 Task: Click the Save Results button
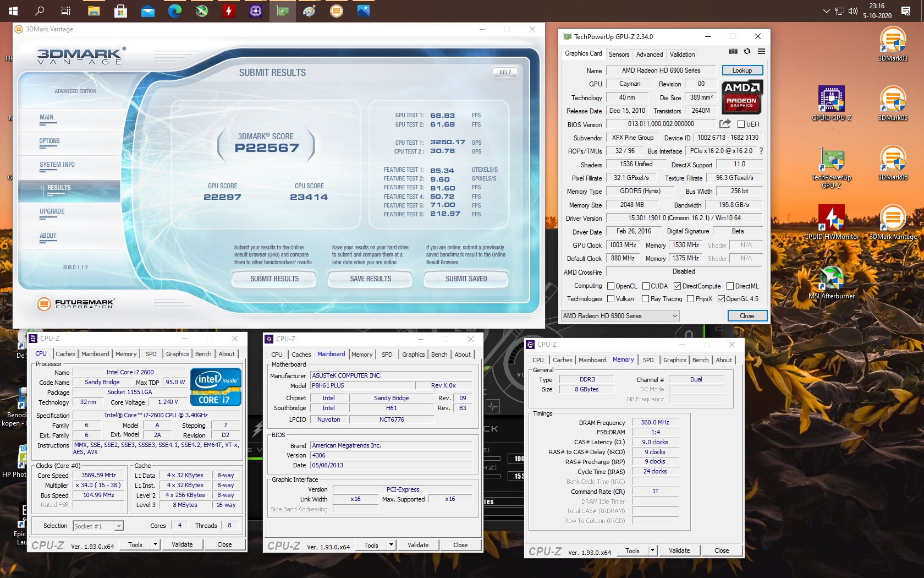point(370,279)
